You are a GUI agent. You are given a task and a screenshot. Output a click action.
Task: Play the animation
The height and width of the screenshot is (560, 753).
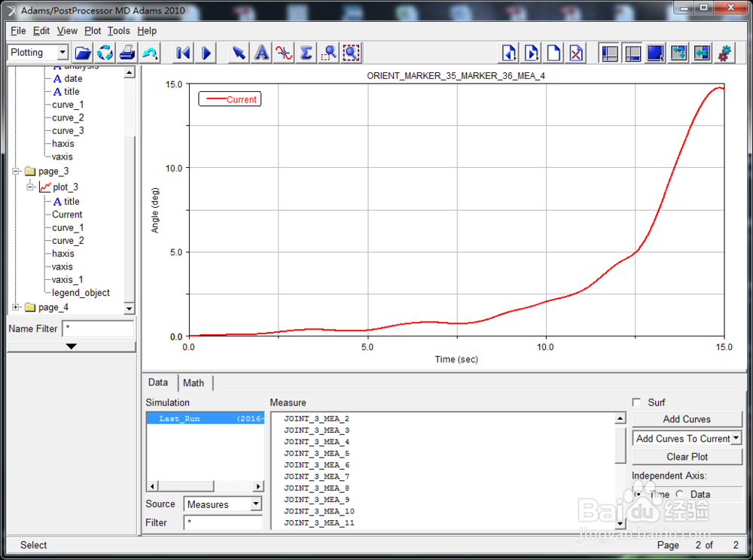[206, 53]
